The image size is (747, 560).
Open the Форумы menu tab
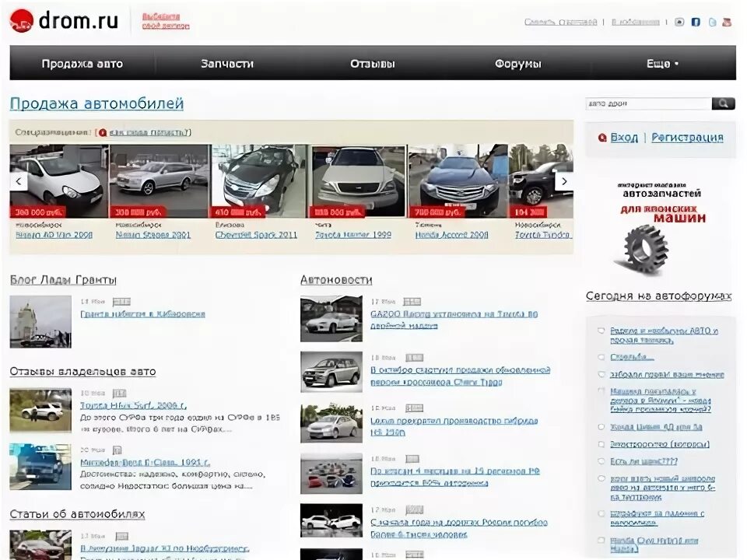click(518, 64)
